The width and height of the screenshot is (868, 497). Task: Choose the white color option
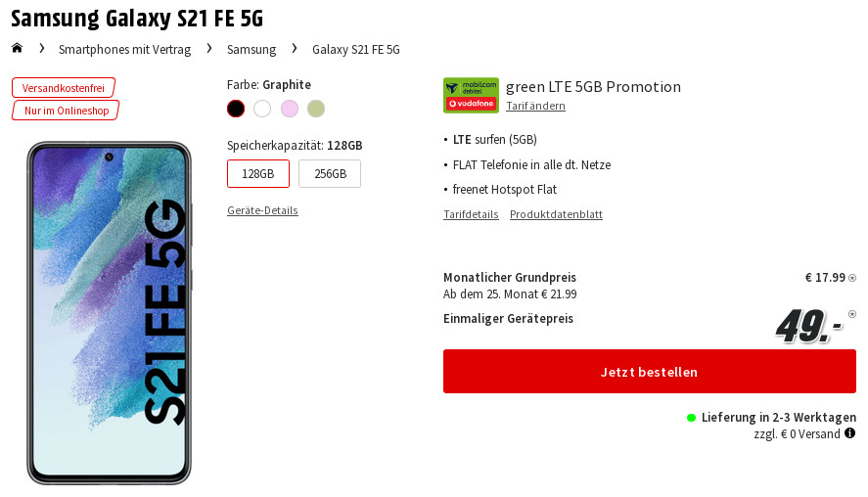pos(262,109)
